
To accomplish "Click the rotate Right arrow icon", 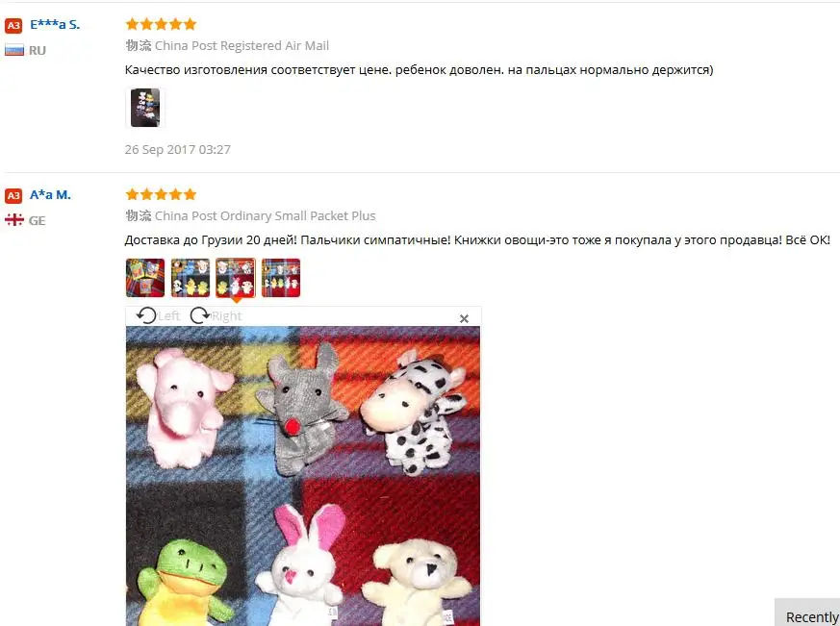I will [200, 315].
